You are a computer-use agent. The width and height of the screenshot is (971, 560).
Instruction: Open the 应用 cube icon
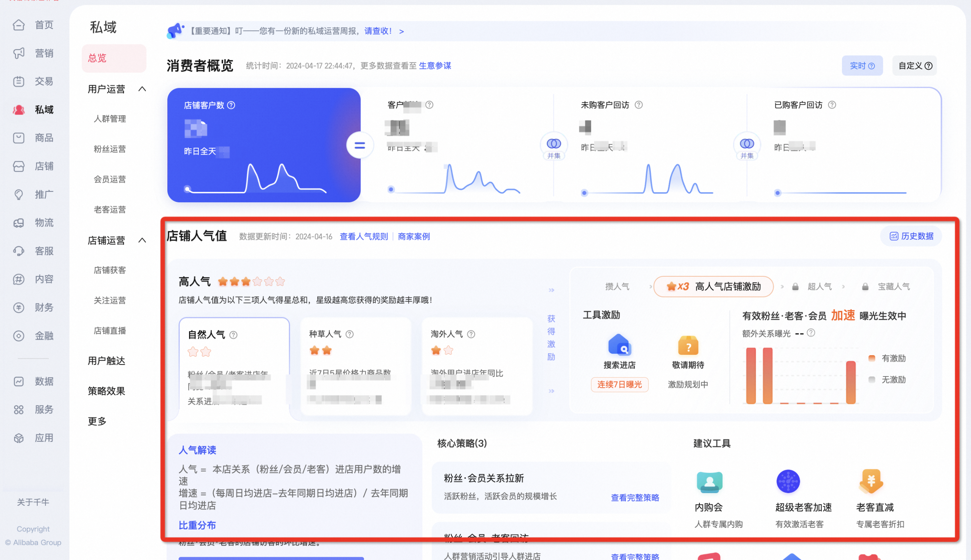pyautogui.click(x=18, y=438)
